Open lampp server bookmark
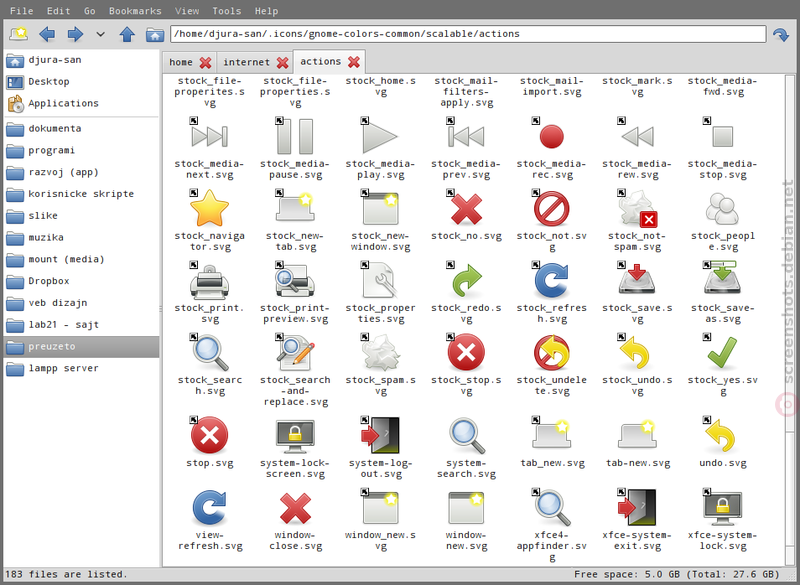The height and width of the screenshot is (585, 800). click(x=82, y=368)
